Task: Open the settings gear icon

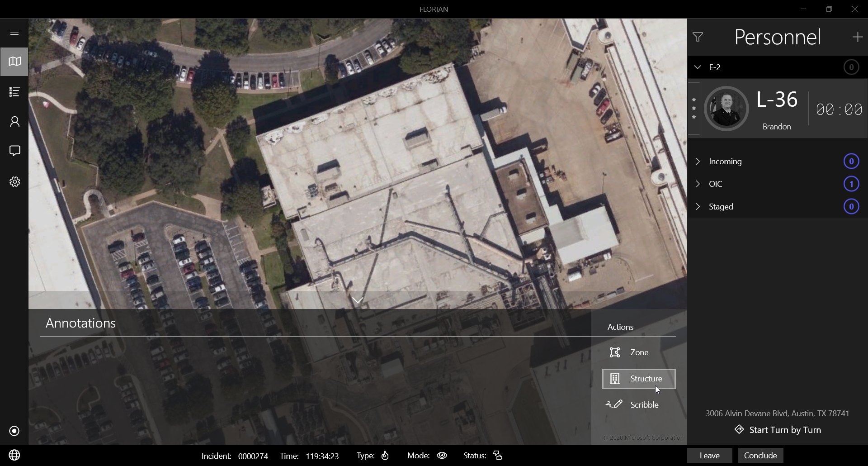Action: point(14,181)
